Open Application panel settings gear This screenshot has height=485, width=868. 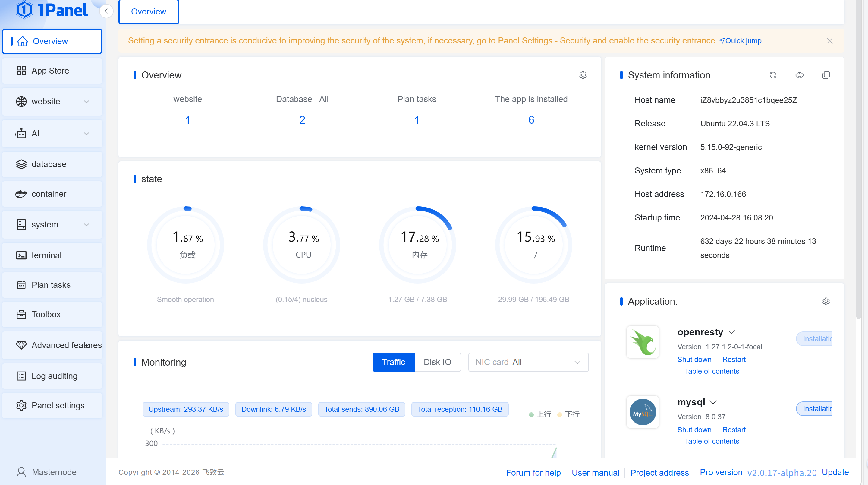(x=826, y=301)
